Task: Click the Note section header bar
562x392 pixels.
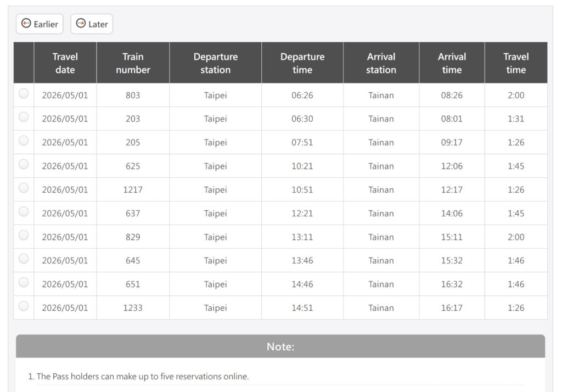Action: (280, 346)
